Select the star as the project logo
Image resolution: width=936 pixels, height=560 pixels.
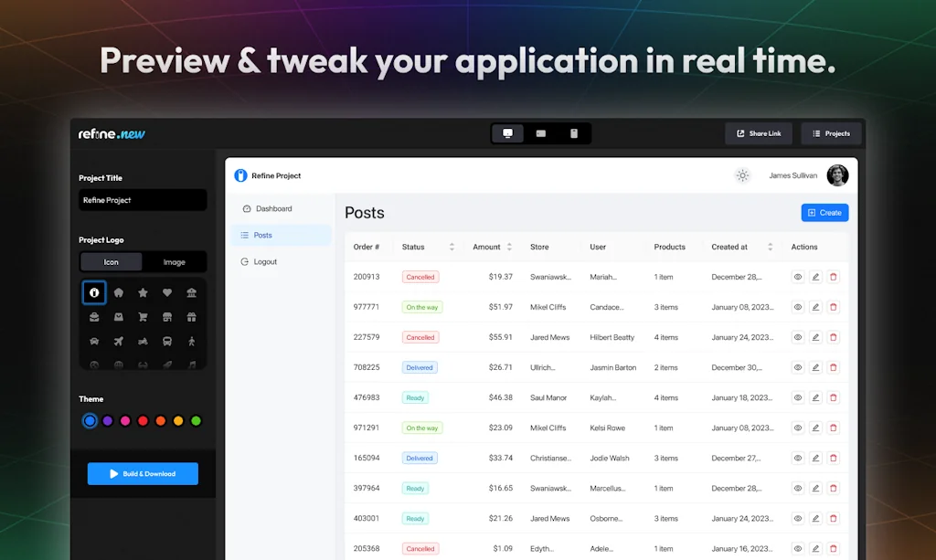click(144, 292)
